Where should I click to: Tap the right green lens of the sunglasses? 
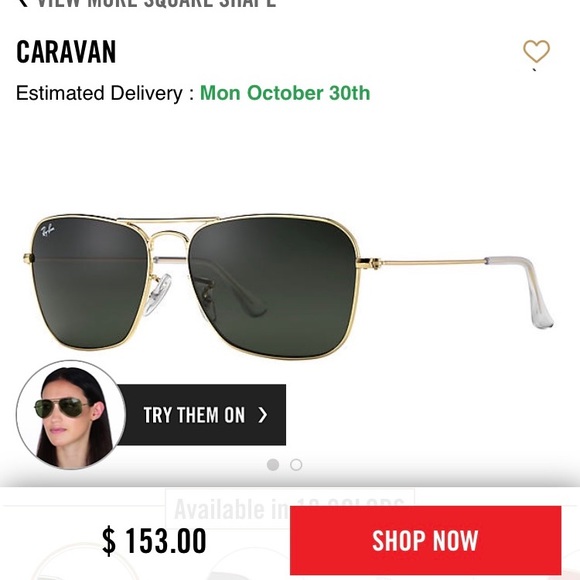272,287
